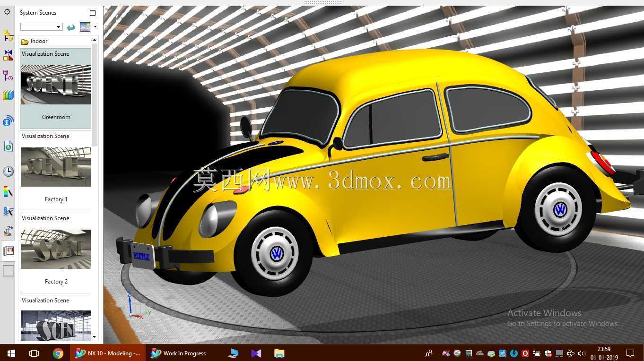Click the System Scenes panel title
Image resolution: width=644 pixels, height=361 pixels.
click(38, 13)
